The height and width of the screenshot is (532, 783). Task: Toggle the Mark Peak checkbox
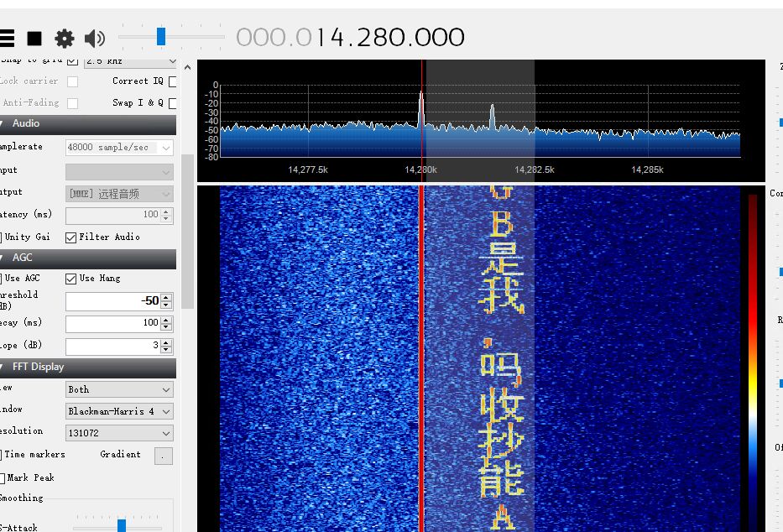point(2,478)
